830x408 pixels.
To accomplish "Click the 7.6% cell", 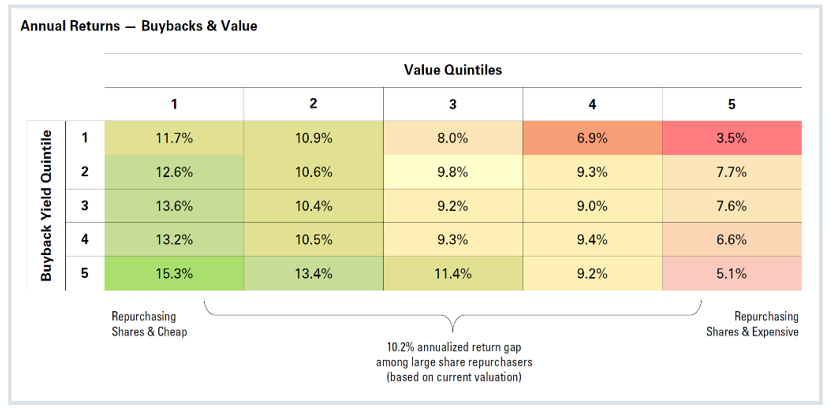I will [x=732, y=204].
